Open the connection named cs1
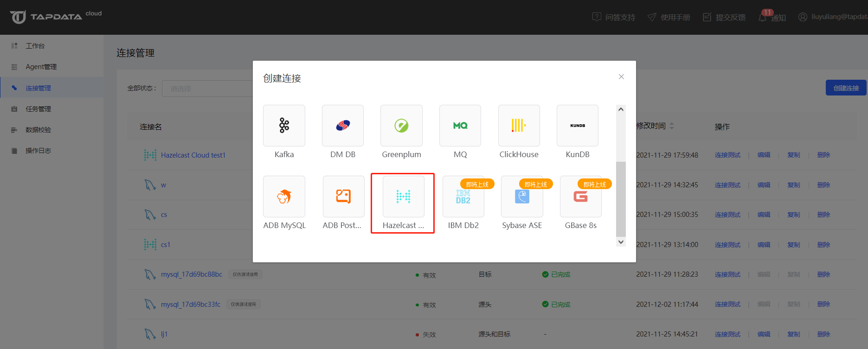868x349 pixels. [x=166, y=245]
